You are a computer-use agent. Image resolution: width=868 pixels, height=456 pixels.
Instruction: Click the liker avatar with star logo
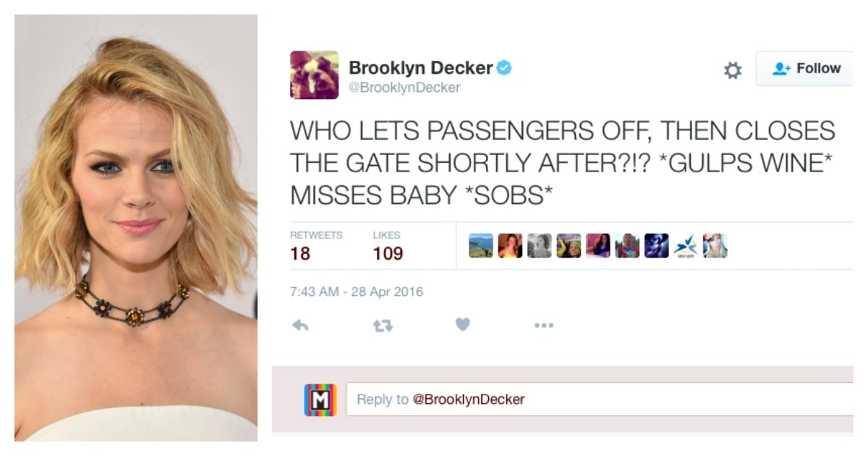(x=686, y=245)
